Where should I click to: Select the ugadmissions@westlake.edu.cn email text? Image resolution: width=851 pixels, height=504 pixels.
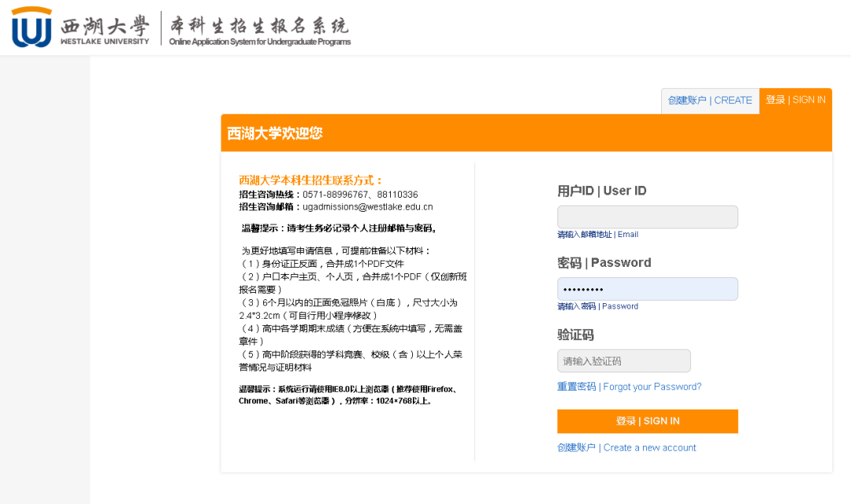coord(368,206)
